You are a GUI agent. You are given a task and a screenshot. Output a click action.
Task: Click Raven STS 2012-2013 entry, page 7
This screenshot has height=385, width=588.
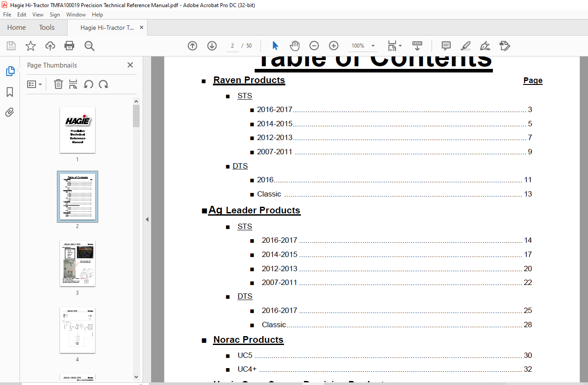coord(394,138)
